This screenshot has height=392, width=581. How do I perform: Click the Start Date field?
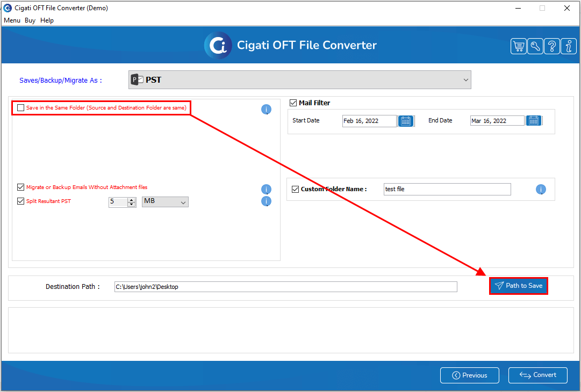click(369, 121)
